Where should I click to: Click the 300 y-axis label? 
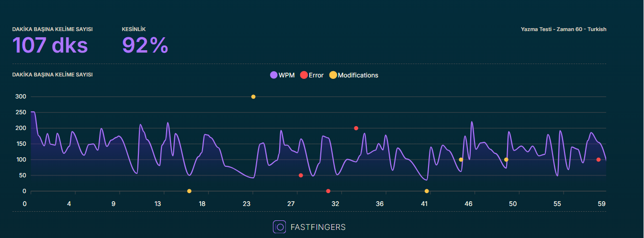21,97
